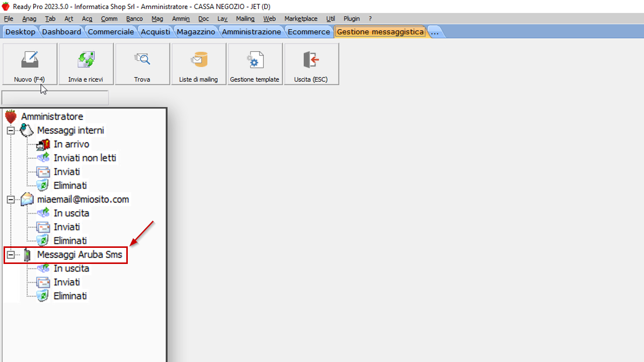The height and width of the screenshot is (362, 644).
Task: Click the Inviati non letti icon
Action: 43,158
